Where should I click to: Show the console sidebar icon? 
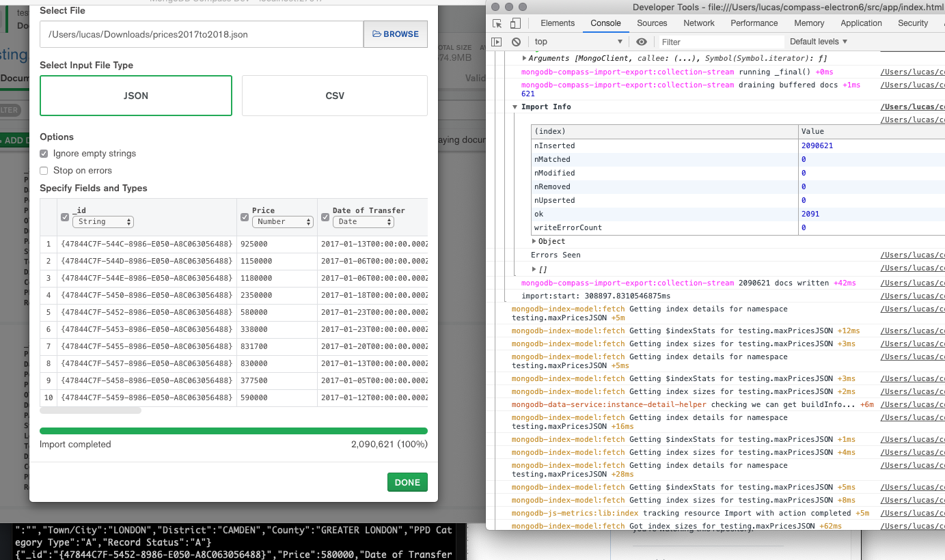(497, 42)
